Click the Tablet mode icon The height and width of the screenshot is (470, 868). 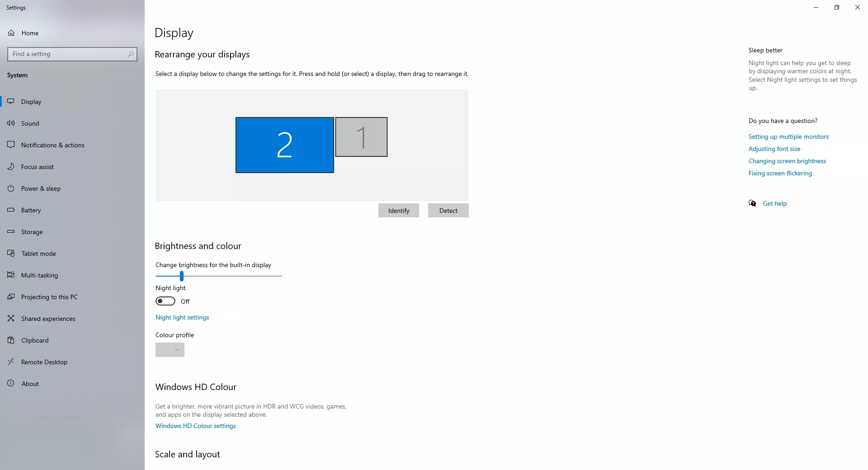[x=11, y=254]
